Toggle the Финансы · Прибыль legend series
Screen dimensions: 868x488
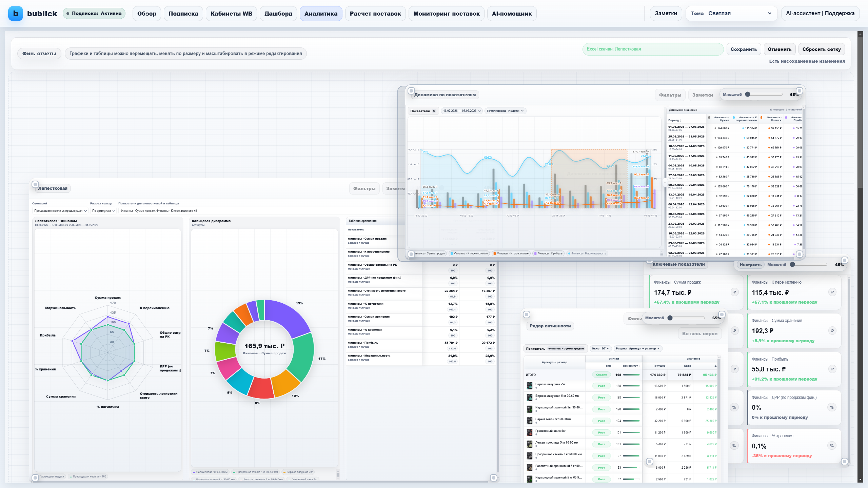(x=548, y=253)
